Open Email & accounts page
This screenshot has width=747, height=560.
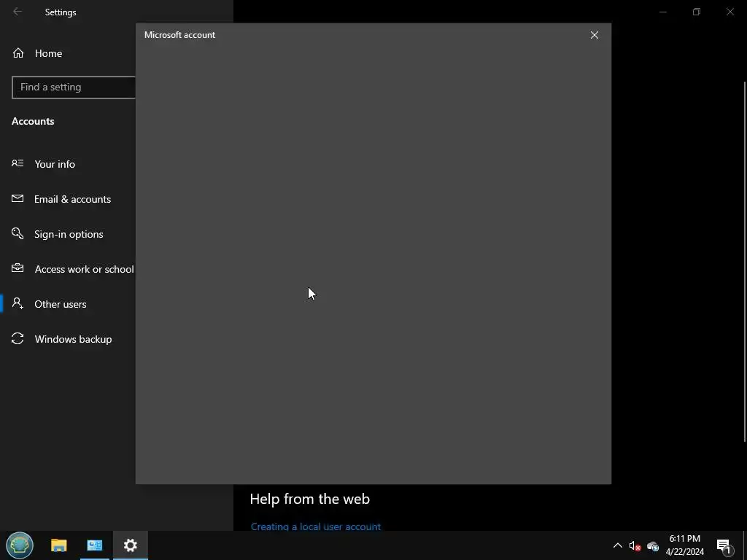[72, 199]
